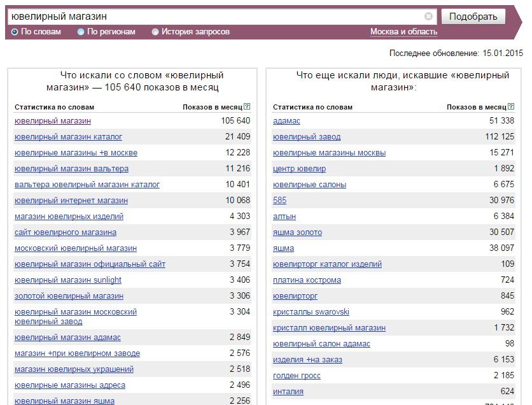Open the 'яшма золото' link

(x=297, y=232)
